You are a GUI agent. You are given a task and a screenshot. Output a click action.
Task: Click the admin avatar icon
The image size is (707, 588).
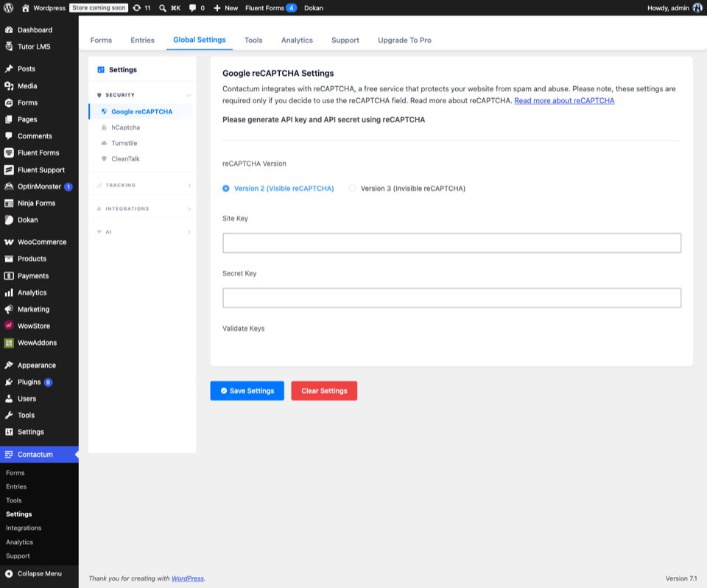(697, 7)
